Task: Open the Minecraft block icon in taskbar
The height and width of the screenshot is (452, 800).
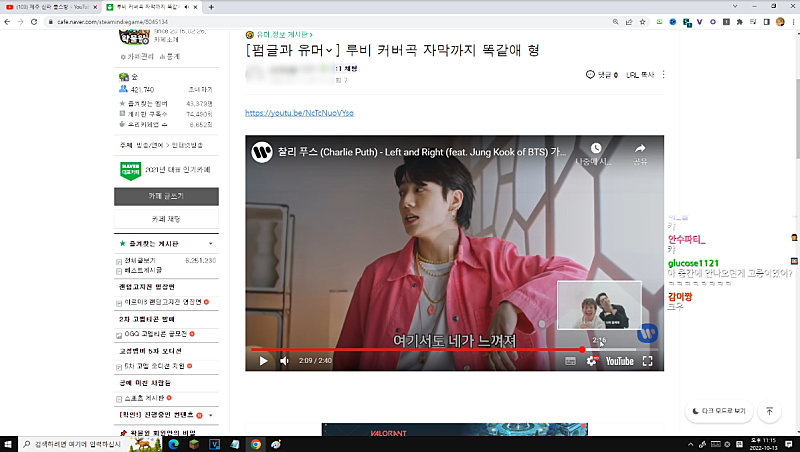Action: coord(194,444)
